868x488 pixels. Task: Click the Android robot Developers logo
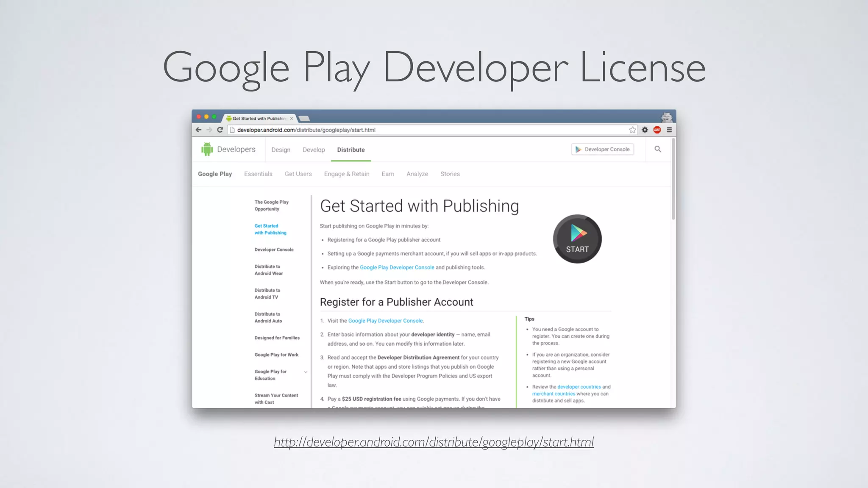point(228,149)
